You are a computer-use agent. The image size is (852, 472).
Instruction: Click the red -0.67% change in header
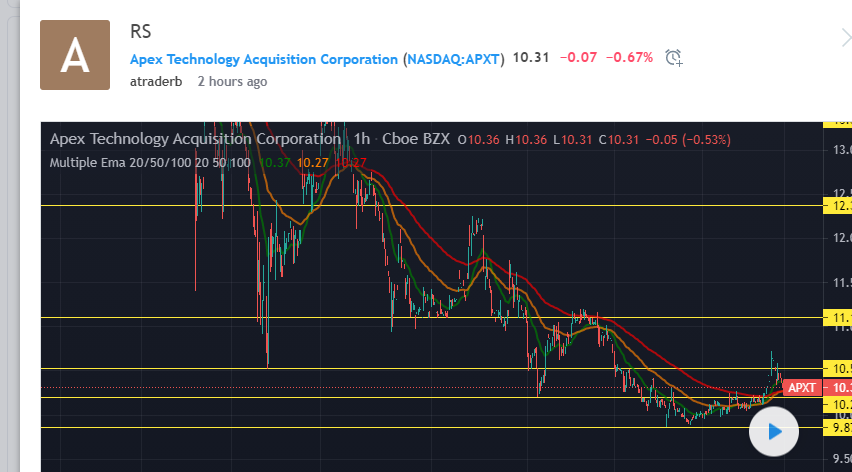631,58
